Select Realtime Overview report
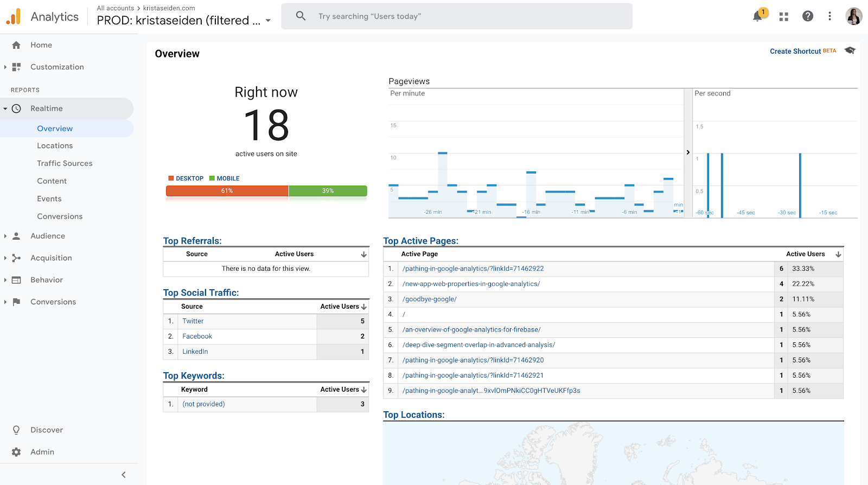 (x=55, y=129)
